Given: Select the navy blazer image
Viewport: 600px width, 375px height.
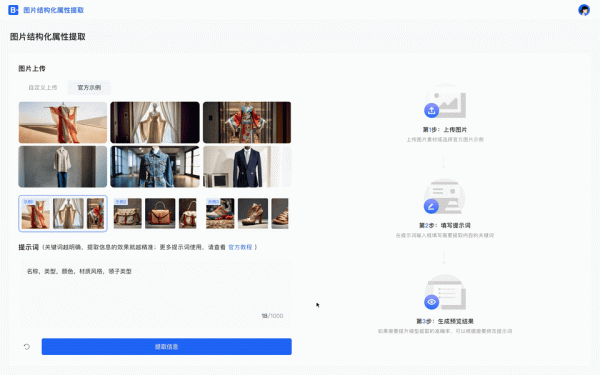Looking at the screenshot, I should click(x=247, y=166).
